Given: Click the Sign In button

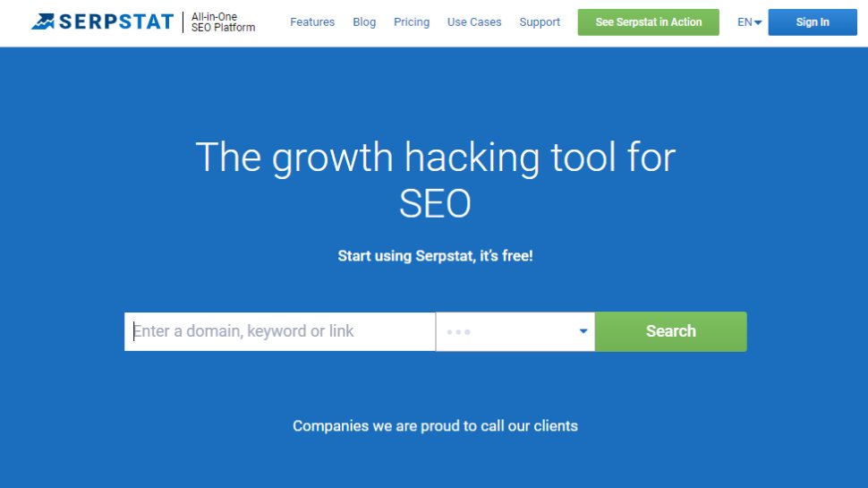Looking at the screenshot, I should click(813, 22).
